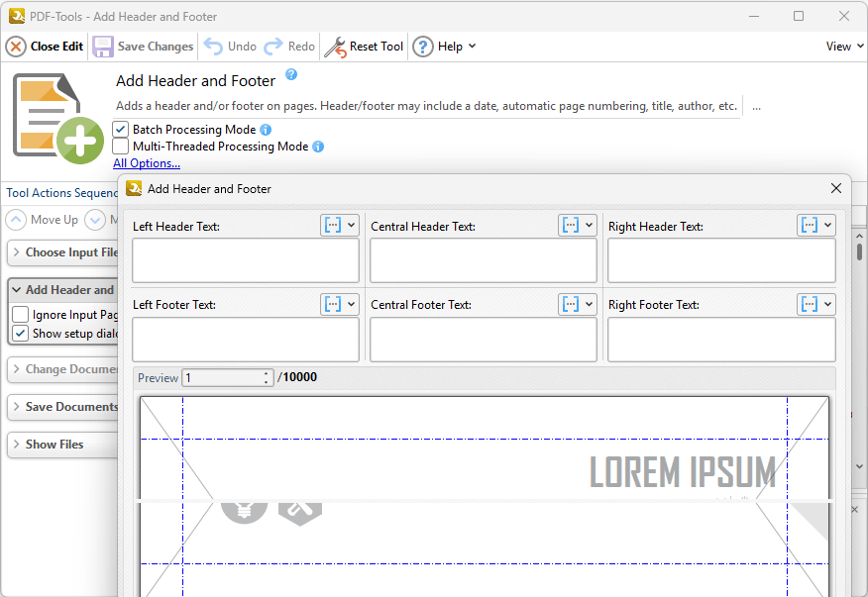Click info icon beside Batch Processing Mode
Image resolution: width=868 pixels, height=597 pixels.
coord(266,130)
